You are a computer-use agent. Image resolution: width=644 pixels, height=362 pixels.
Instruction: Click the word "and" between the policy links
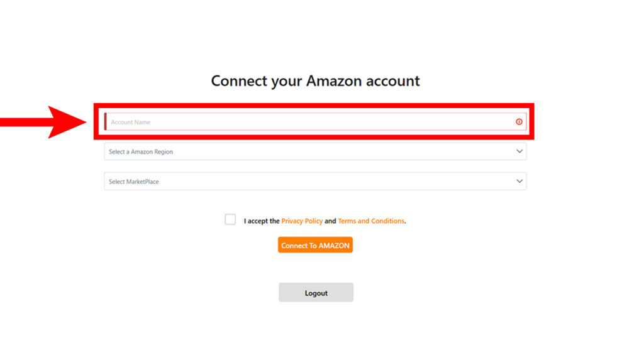pyautogui.click(x=330, y=221)
